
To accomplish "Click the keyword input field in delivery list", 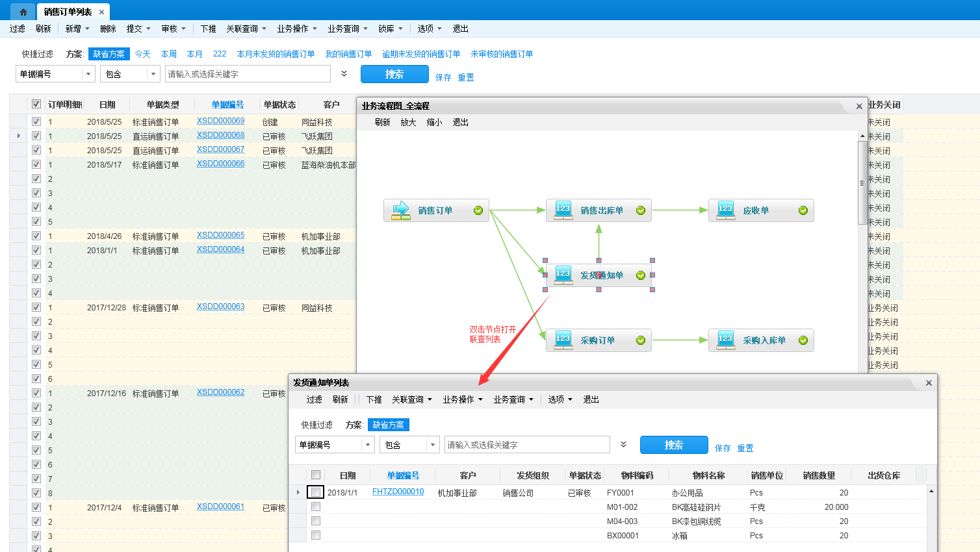I will [527, 445].
